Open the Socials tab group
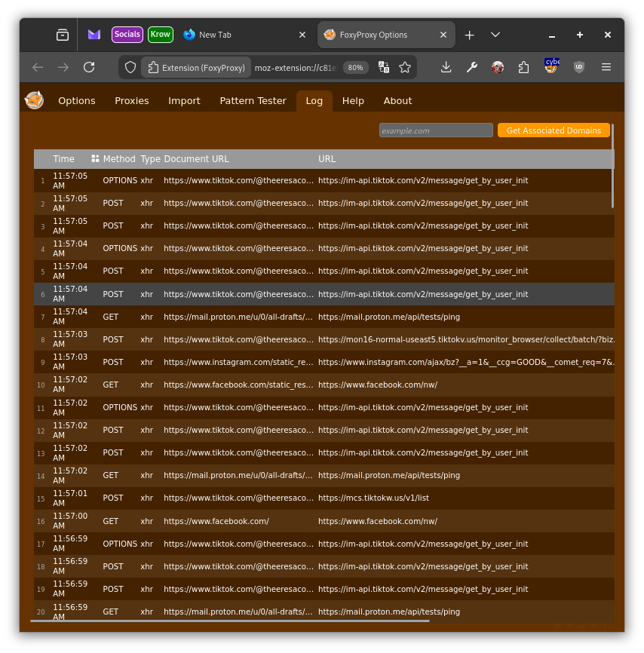This screenshot has height=653, width=644. (127, 35)
